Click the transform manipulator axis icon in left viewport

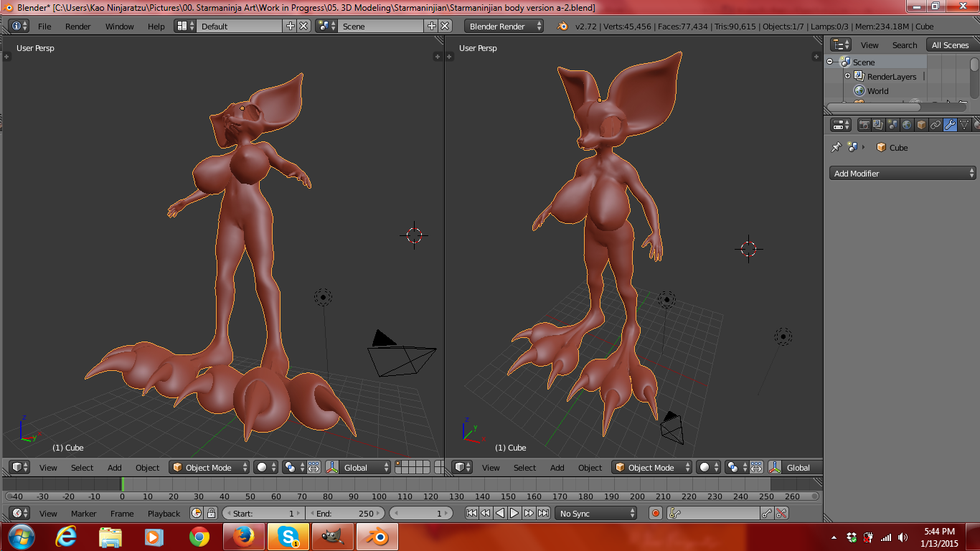(x=332, y=468)
